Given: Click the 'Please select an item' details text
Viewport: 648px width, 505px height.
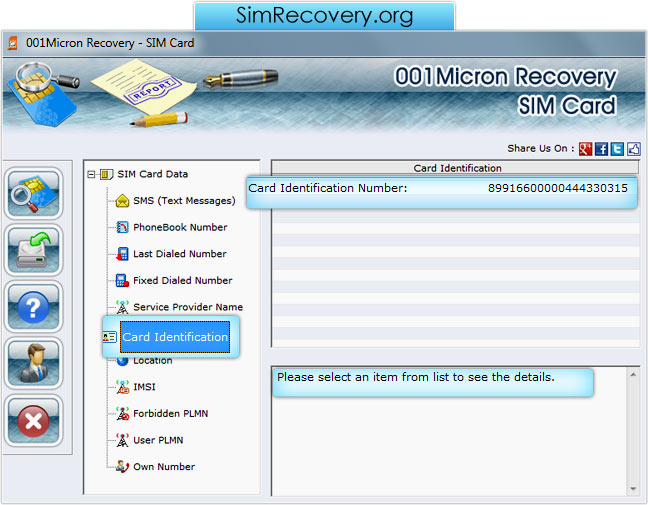Looking at the screenshot, I should tap(416, 377).
